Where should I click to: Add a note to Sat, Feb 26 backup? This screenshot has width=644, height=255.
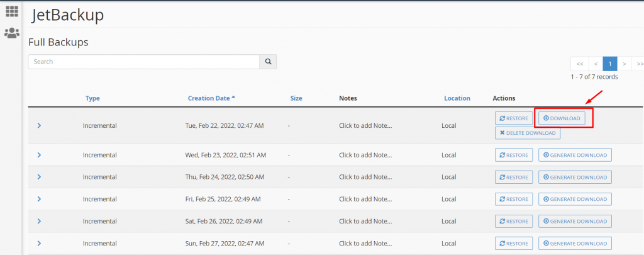tap(365, 221)
